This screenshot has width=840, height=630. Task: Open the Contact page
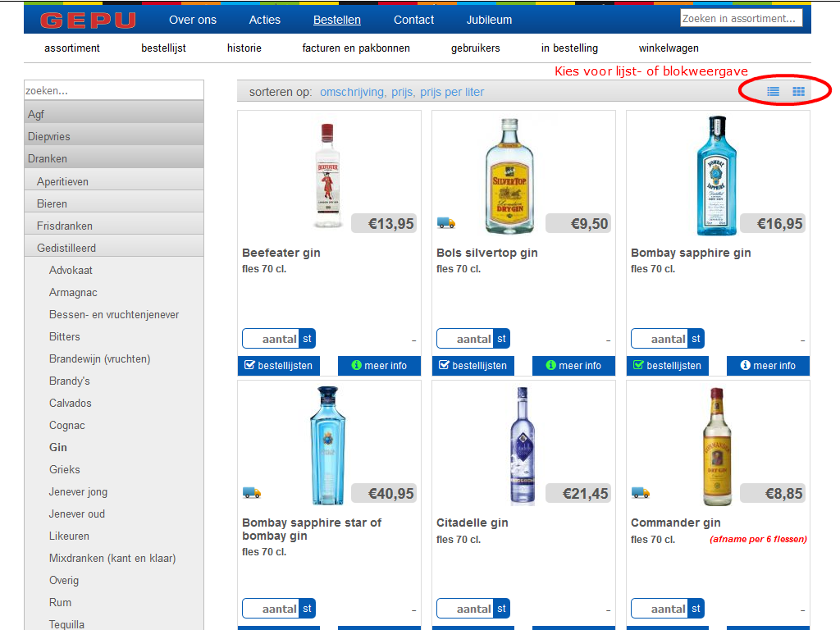click(x=413, y=20)
